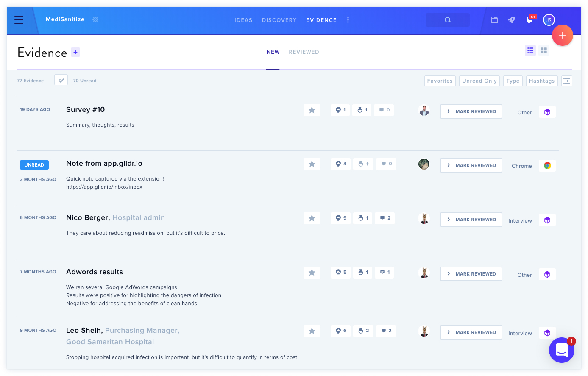Expand the more navigation options dots
The width and height of the screenshot is (588, 376).
click(348, 20)
